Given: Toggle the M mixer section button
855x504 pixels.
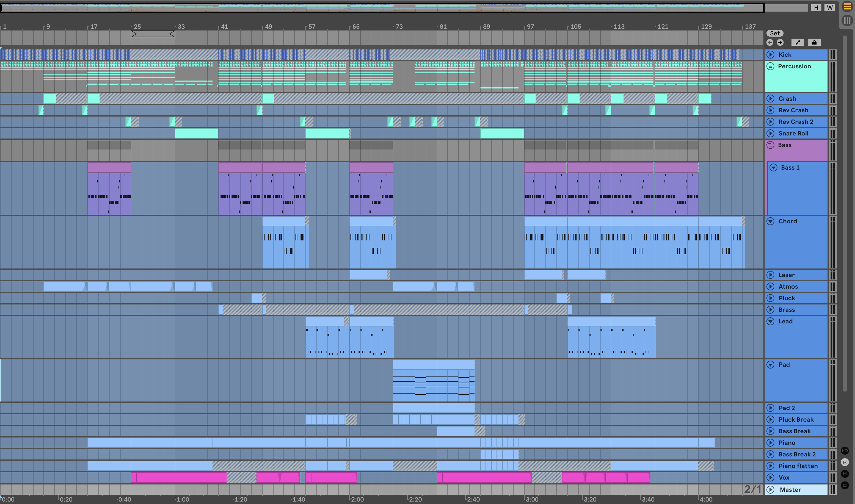Looking at the screenshot, I should 845,474.
